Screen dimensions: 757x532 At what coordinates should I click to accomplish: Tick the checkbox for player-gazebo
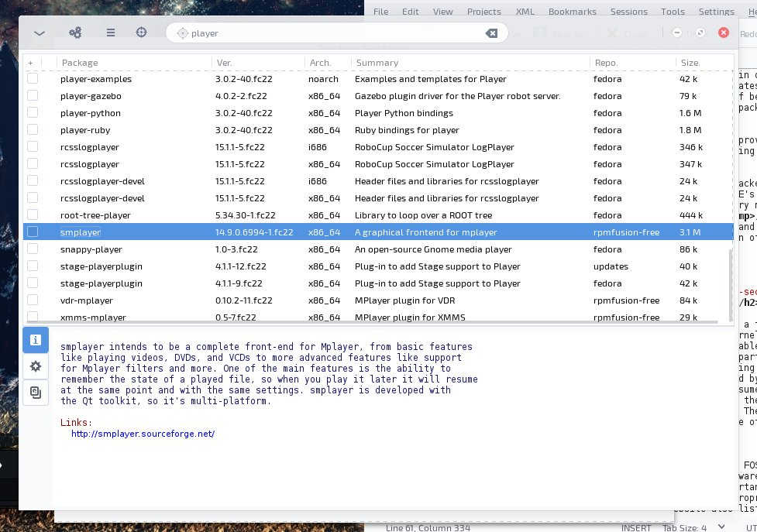tap(33, 95)
